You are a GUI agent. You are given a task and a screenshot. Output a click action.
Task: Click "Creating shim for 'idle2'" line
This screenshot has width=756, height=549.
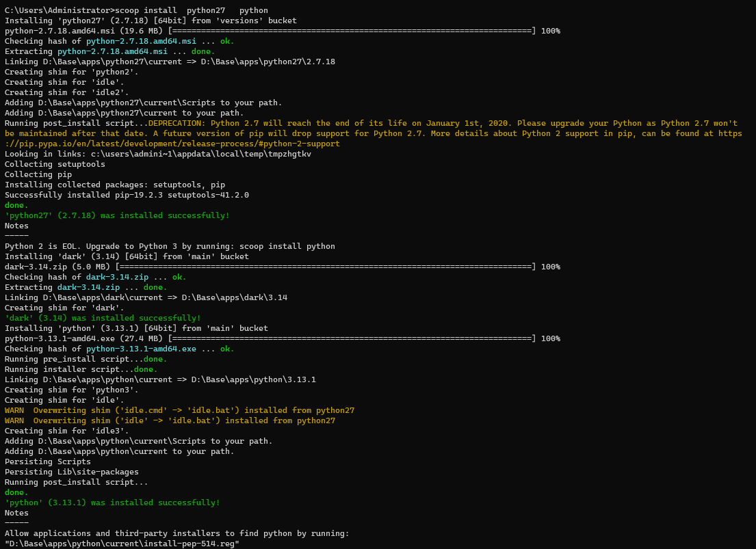click(67, 92)
